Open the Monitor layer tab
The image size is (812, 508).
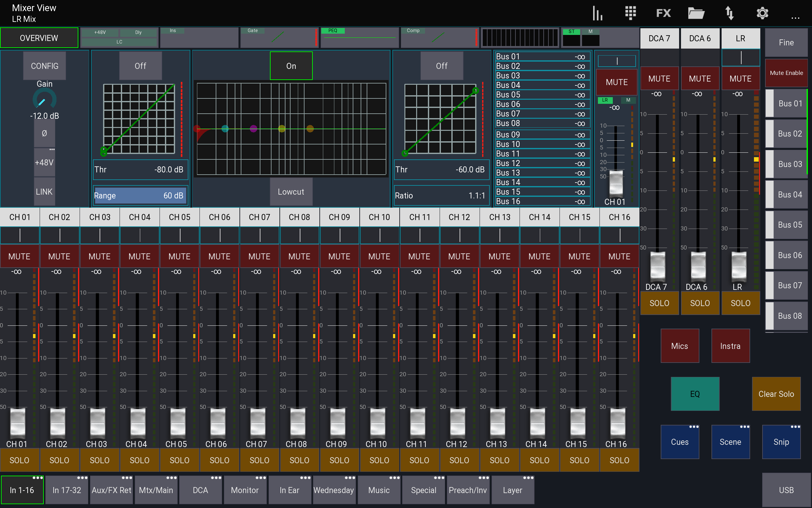pos(245,490)
